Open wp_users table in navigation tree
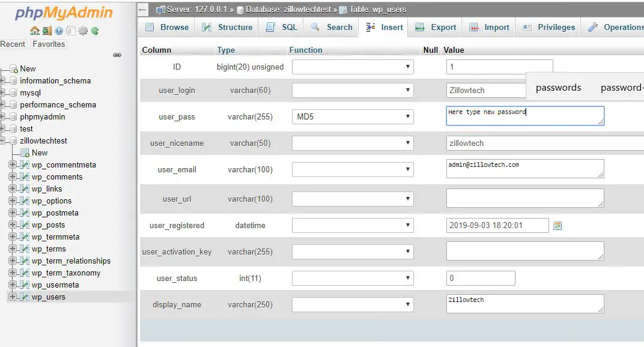Screen dimensions: 644x347 click(x=49, y=297)
